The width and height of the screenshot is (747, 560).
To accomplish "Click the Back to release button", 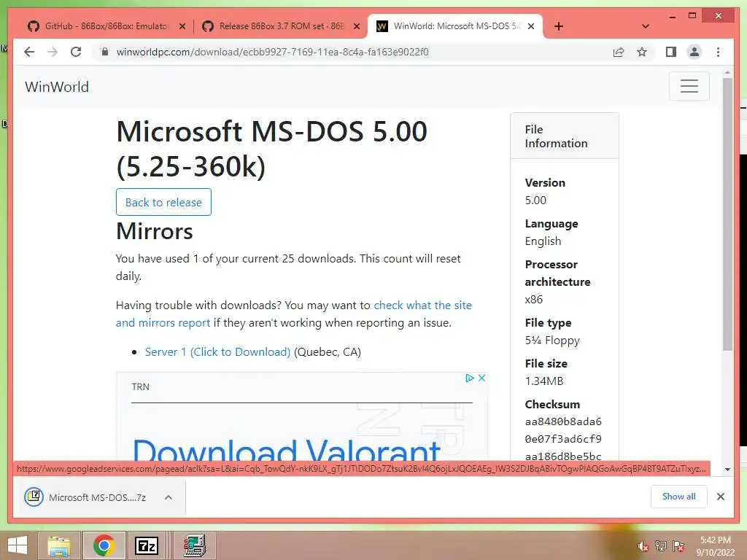I will tap(163, 202).
